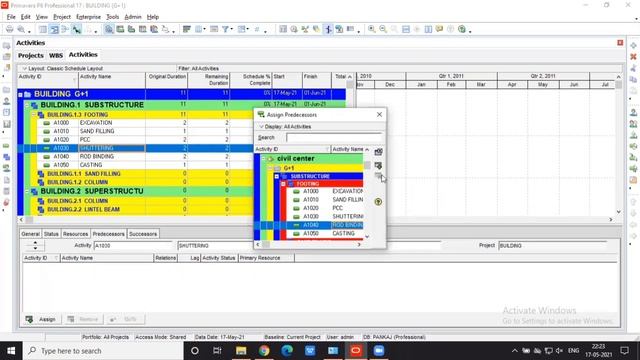This screenshot has width=640, height=360.
Task: Click the dialog list vertical scrollbar thumb
Action: tap(367, 165)
